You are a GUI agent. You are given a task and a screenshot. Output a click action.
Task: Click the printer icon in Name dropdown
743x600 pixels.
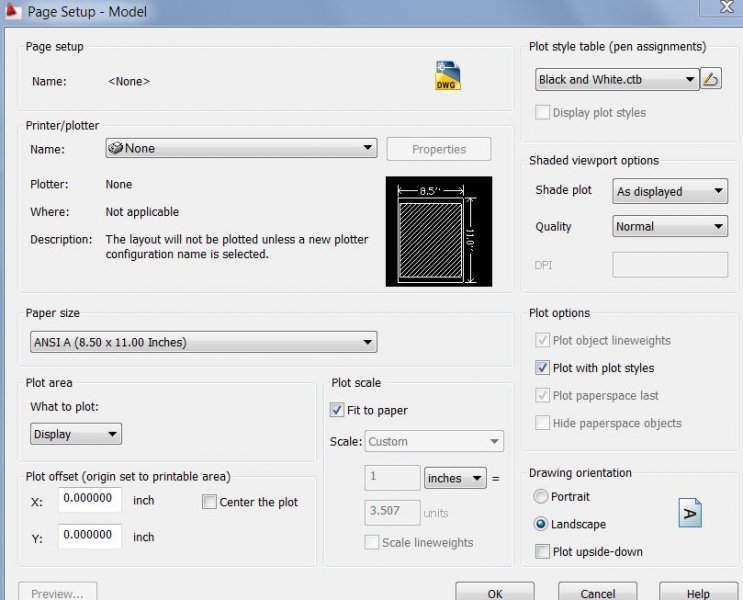[x=115, y=148]
